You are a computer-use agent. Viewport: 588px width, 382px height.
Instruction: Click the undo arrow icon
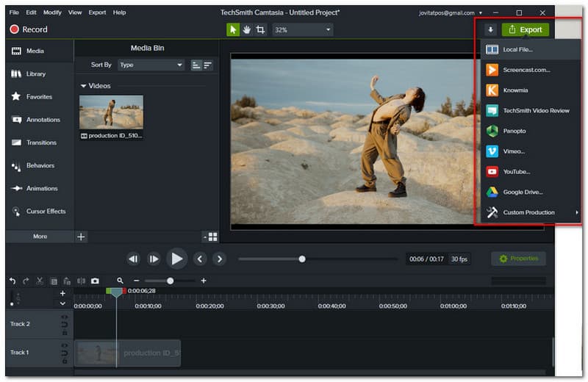click(12, 281)
